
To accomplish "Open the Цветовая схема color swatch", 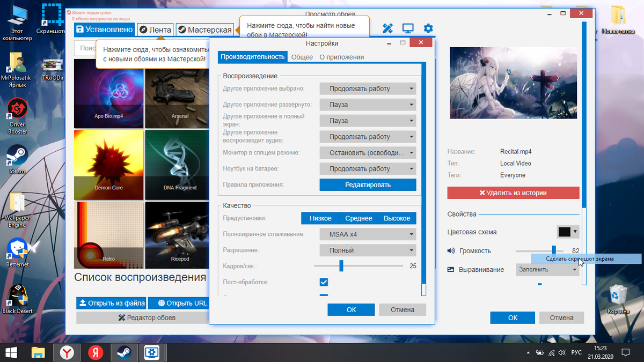I will point(568,232).
